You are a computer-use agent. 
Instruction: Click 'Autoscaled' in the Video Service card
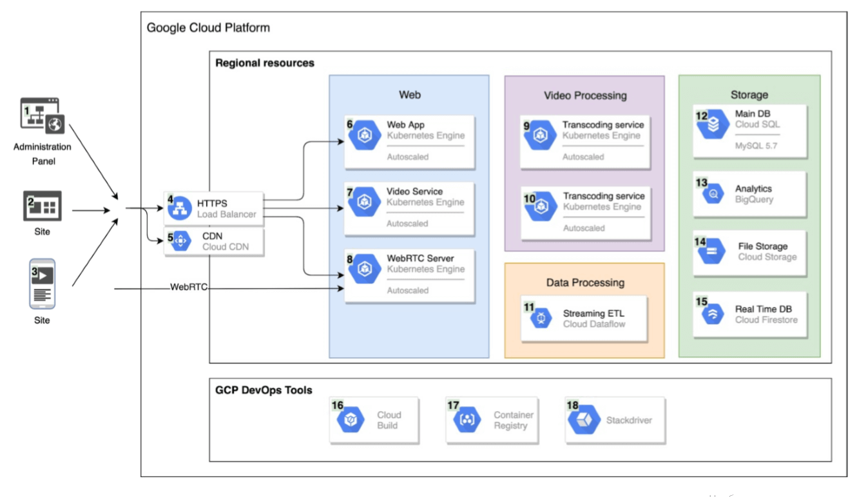[407, 224]
